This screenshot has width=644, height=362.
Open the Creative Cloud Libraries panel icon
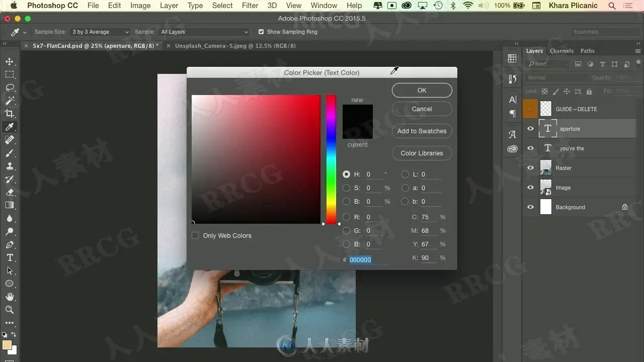(x=512, y=149)
